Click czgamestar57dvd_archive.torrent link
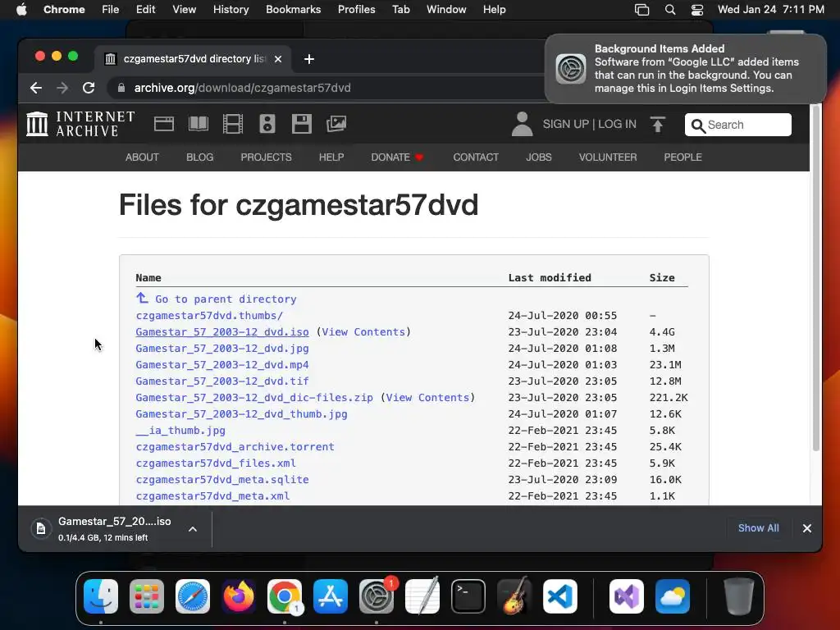The image size is (840, 630). 235,447
